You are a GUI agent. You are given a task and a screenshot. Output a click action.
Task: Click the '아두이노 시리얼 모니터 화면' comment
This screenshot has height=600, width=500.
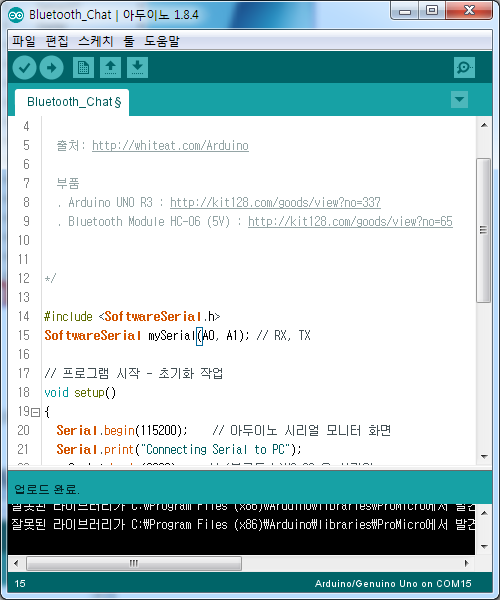(x=301, y=430)
